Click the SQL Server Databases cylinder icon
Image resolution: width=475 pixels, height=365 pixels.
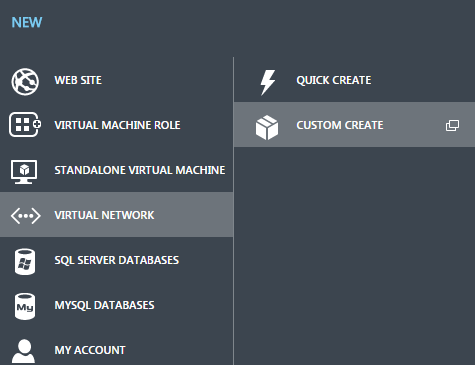pos(25,262)
